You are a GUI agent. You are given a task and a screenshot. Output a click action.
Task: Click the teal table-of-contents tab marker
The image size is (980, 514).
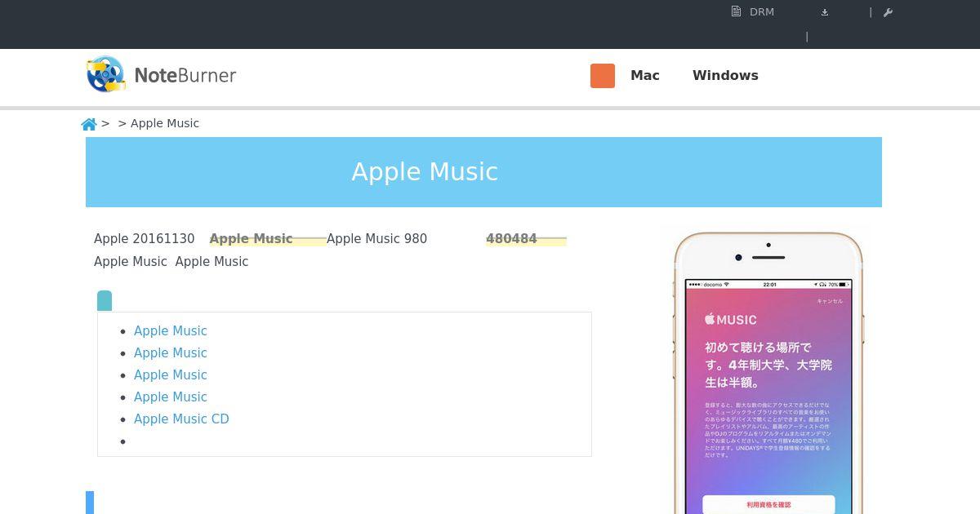(x=105, y=301)
